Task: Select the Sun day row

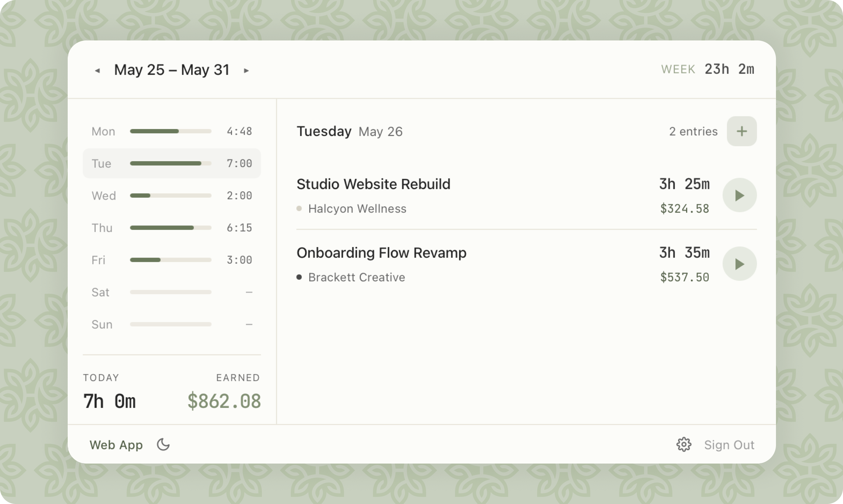Action: [x=172, y=324]
